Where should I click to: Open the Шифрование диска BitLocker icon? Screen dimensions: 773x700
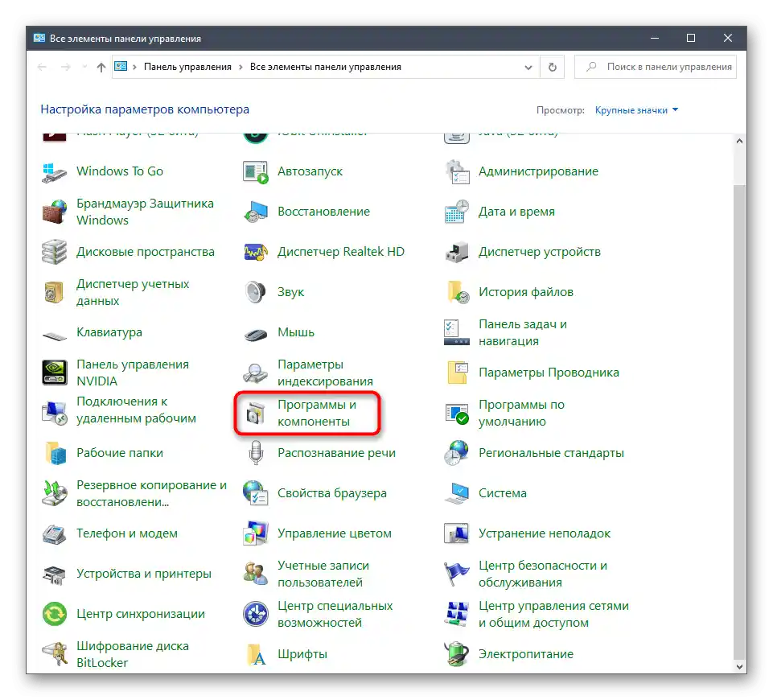tap(54, 655)
